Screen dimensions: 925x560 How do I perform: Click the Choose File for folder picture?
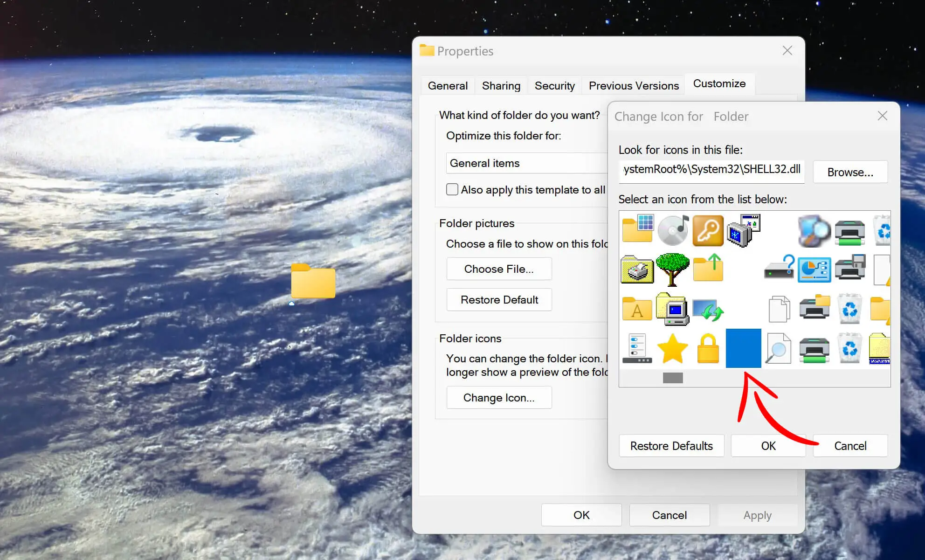click(x=499, y=269)
